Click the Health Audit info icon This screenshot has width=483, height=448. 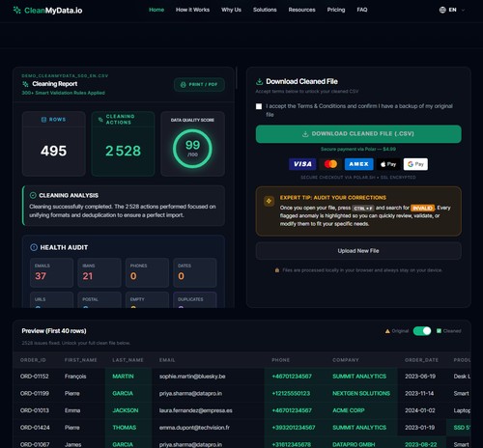34,247
